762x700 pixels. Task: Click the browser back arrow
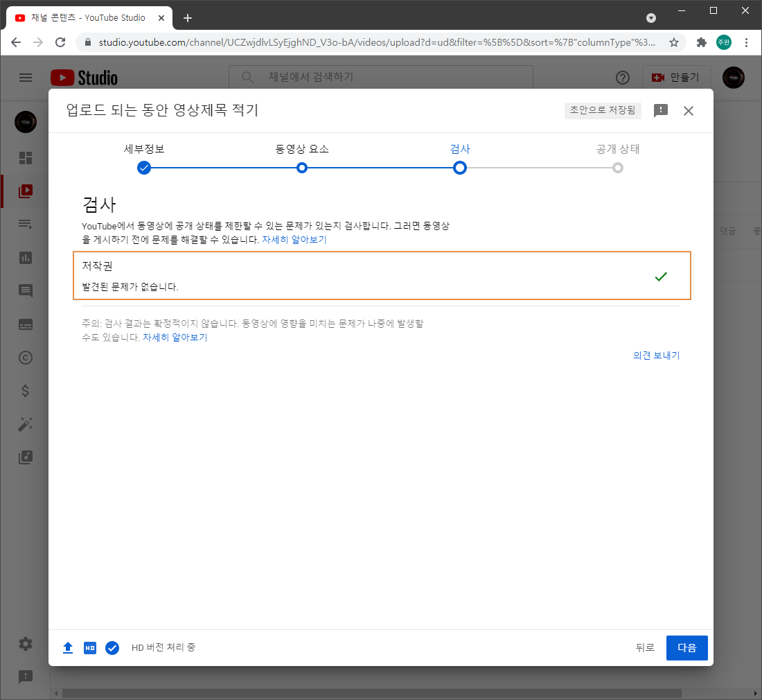click(16, 42)
